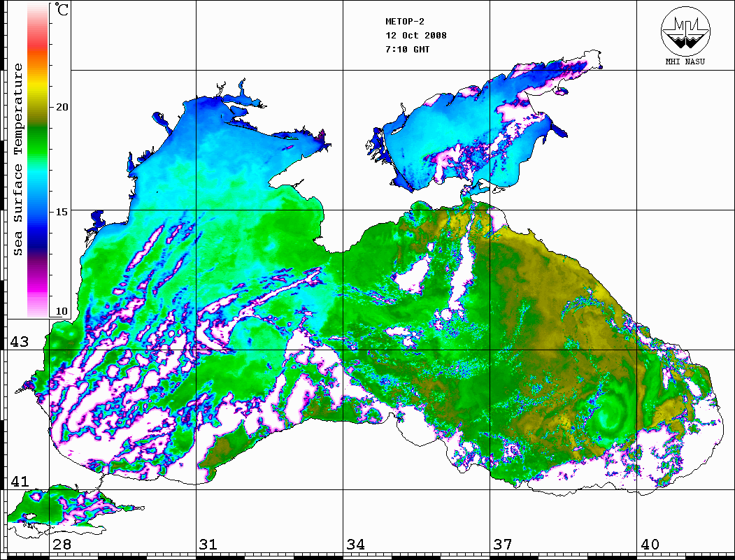Pick the magenta bottom of the color scale
735x560 pixels.
[x=38, y=286]
